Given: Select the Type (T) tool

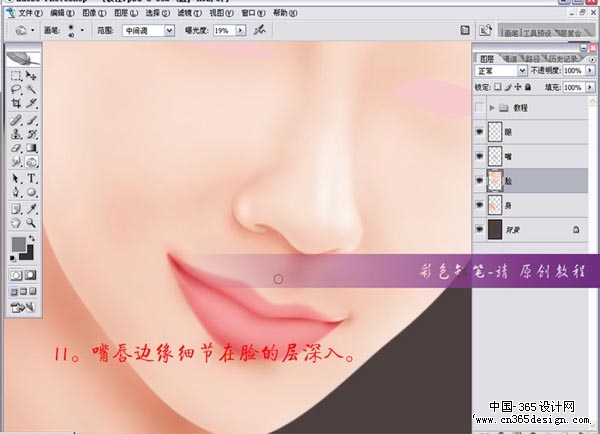Looking at the screenshot, I should pos(31,178).
